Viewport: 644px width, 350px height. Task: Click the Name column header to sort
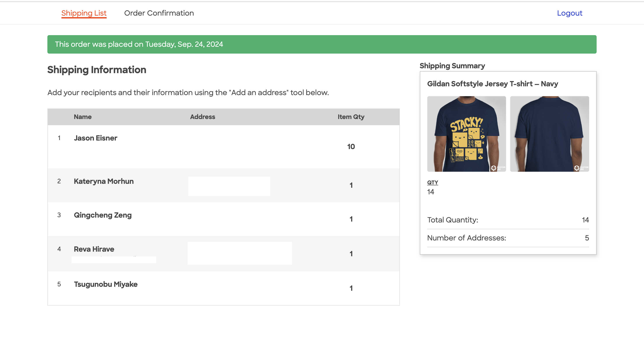[83, 117]
